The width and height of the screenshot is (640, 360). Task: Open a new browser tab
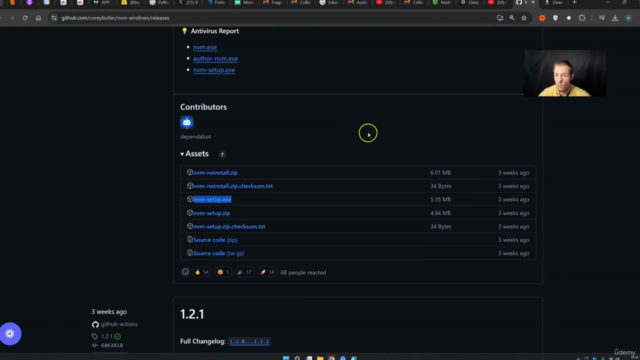click(574, 2)
